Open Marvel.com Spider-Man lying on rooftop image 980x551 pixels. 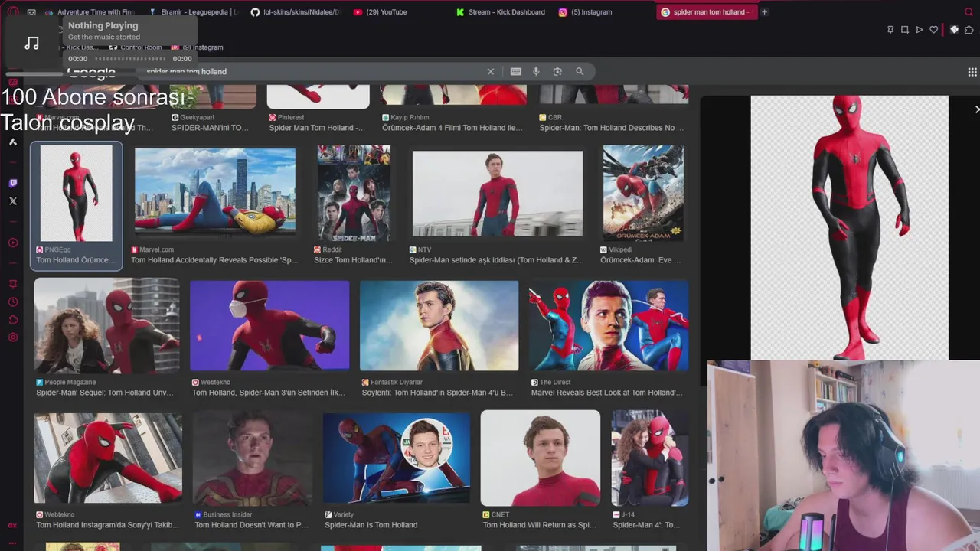[215, 191]
